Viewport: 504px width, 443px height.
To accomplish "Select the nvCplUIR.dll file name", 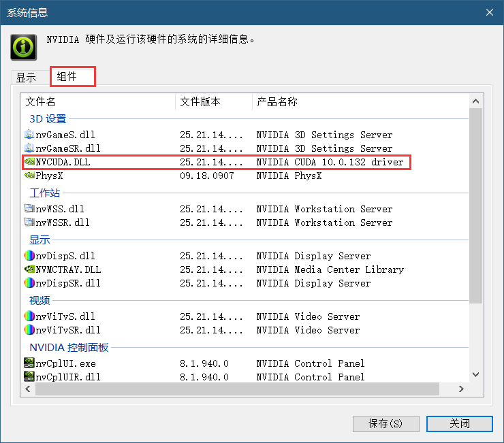I will coord(68,377).
